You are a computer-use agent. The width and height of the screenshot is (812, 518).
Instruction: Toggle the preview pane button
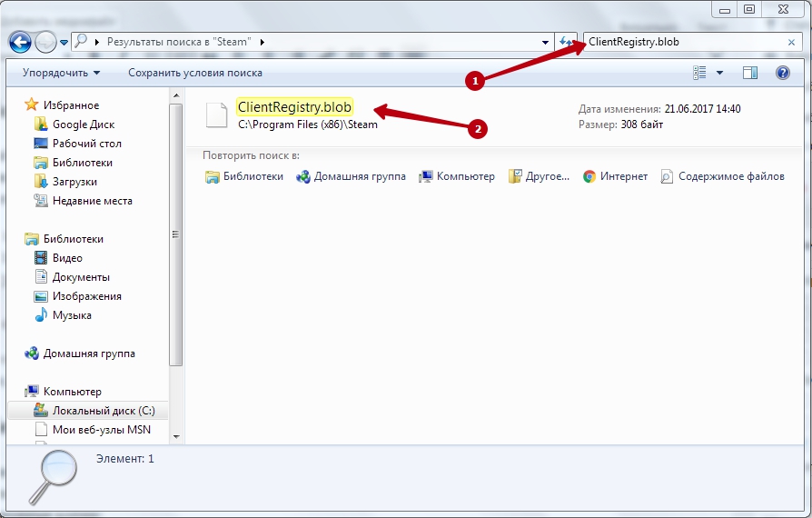pos(750,73)
